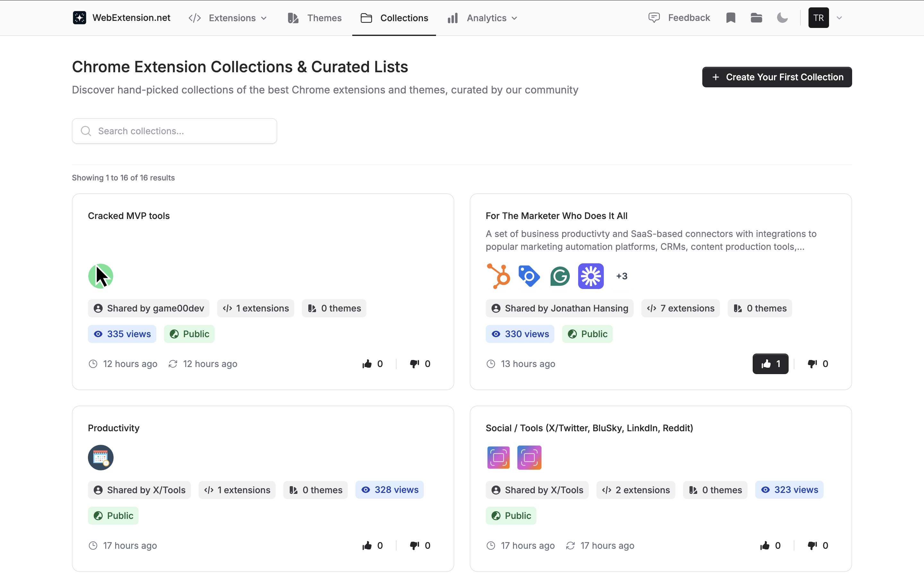Dislike the Cracked MVP tools collection
This screenshot has height=578, width=924.
[420, 363]
